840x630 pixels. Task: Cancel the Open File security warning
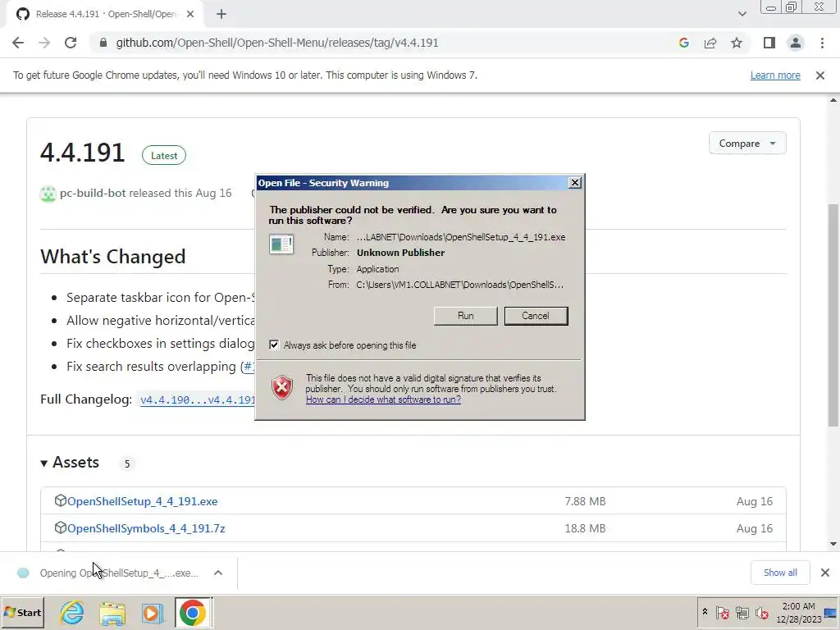pos(536,316)
